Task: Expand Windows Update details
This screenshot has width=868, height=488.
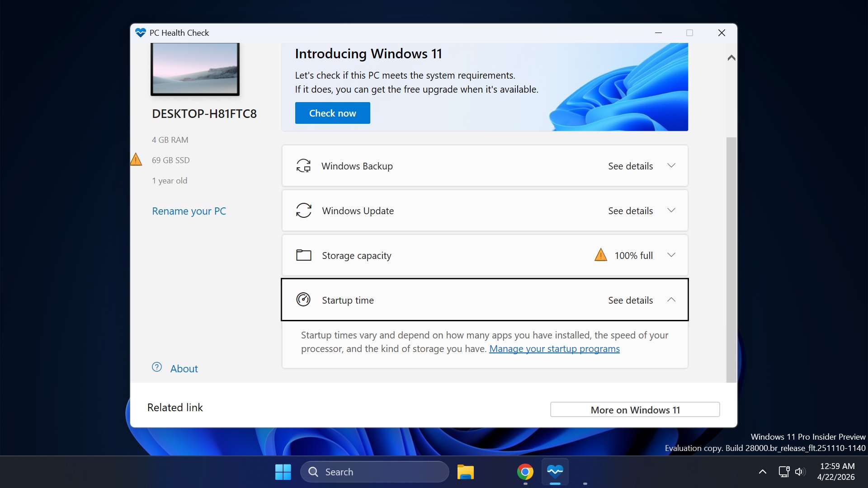Action: pos(671,210)
